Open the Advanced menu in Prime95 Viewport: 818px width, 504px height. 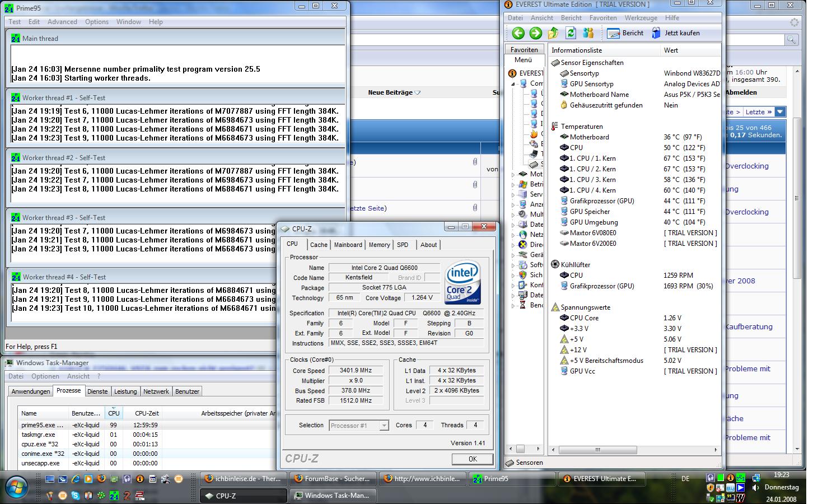tap(62, 22)
